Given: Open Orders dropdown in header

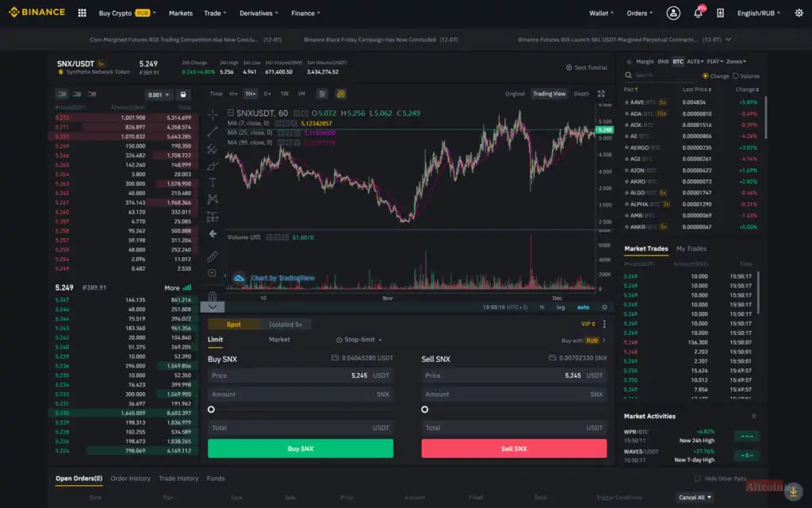Looking at the screenshot, I should [x=640, y=13].
